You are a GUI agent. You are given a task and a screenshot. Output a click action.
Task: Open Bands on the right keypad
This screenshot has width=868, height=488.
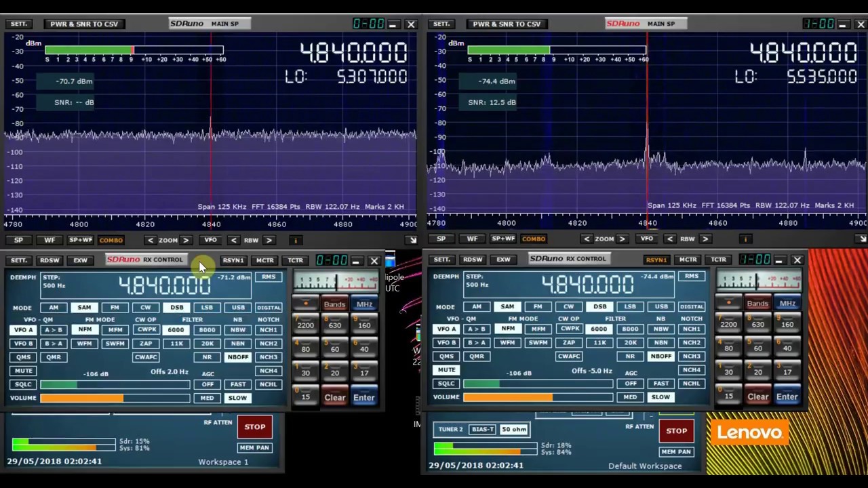(757, 304)
